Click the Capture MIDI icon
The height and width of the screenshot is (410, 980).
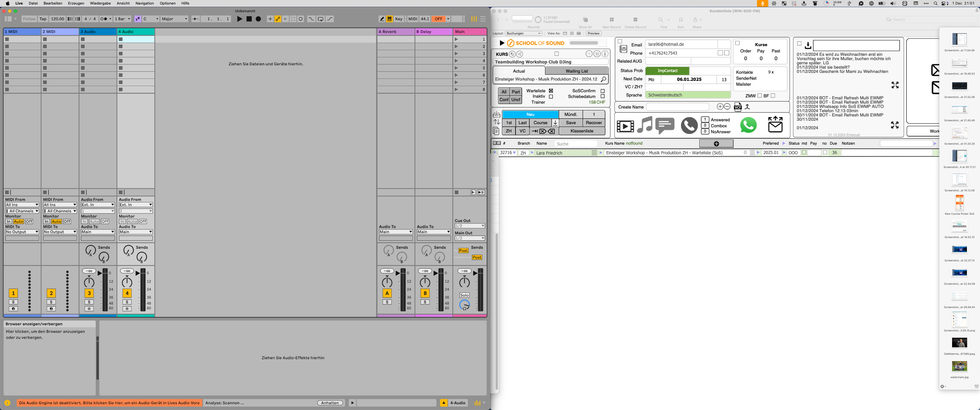pos(293,19)
